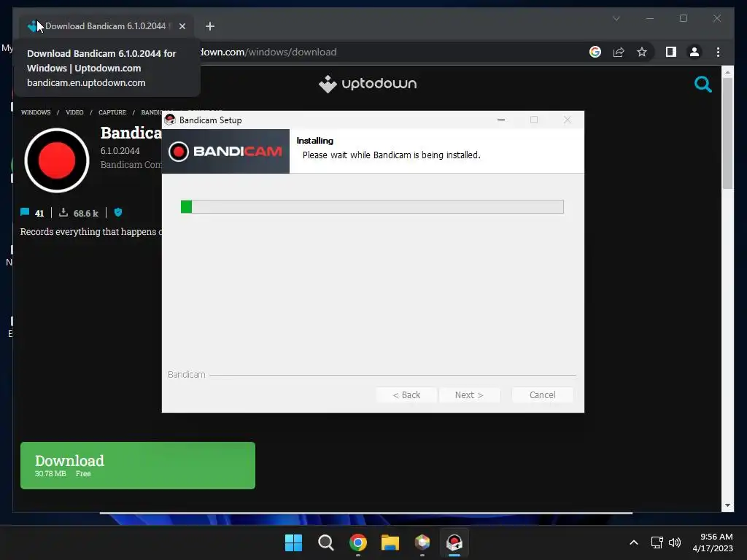Click the Back button in Bandicam Setup
This screenshot has height=560, width=747.
(x=406, y=394)
